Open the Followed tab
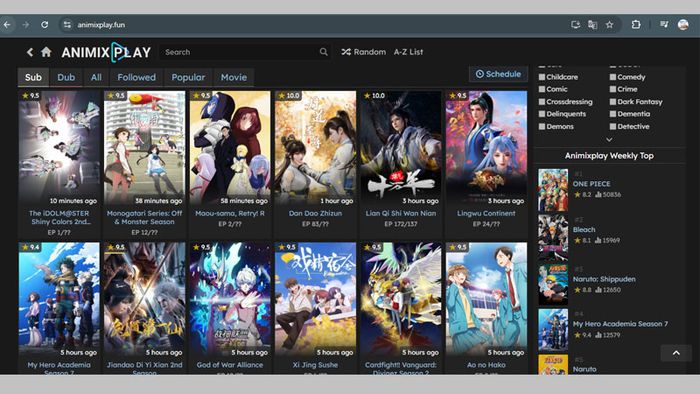700x394 pixels. click(137, 77)
